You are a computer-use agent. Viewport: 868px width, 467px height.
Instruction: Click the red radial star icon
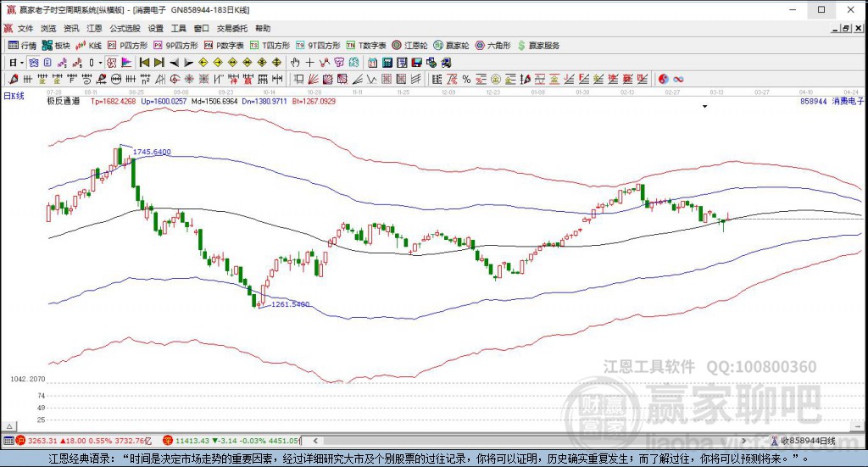[189, 79]
